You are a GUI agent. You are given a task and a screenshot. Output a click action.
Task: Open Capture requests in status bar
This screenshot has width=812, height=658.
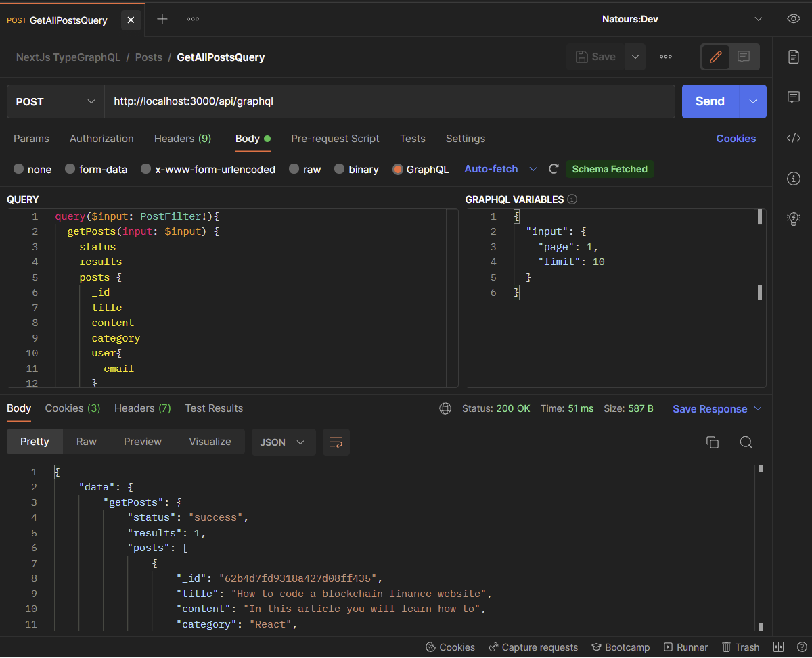(x=533, y=647)
